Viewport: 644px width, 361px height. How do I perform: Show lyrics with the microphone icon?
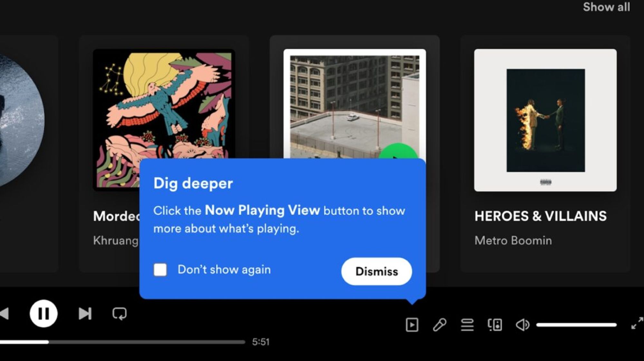tap(440, 325)
